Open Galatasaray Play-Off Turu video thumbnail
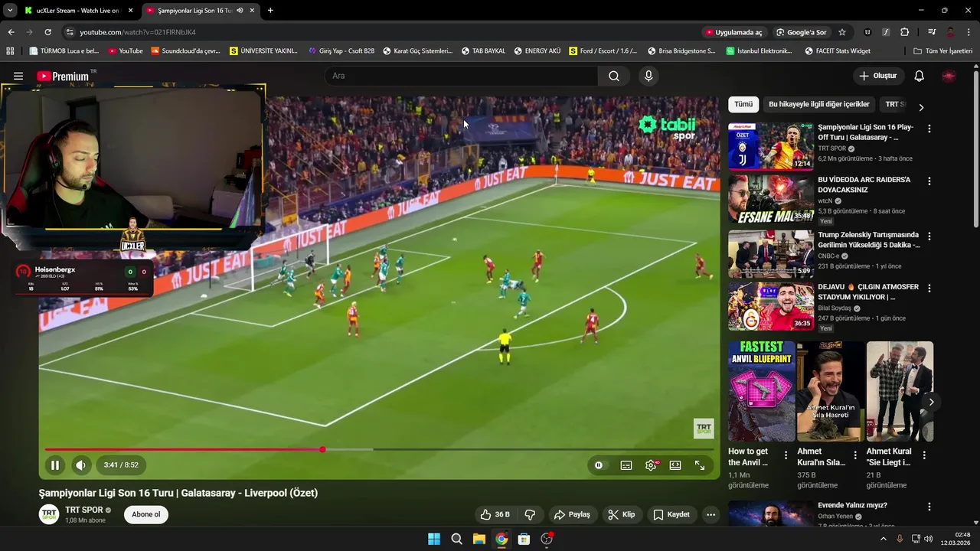Image resolution: width=980 pixels, height=551 pixels. [x=770, y=146]
